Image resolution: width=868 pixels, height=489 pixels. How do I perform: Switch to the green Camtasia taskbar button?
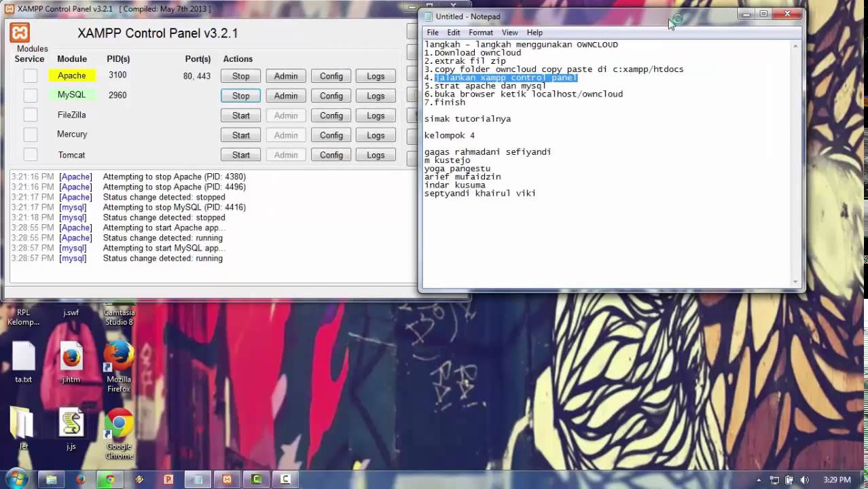[x=256, y=479]
